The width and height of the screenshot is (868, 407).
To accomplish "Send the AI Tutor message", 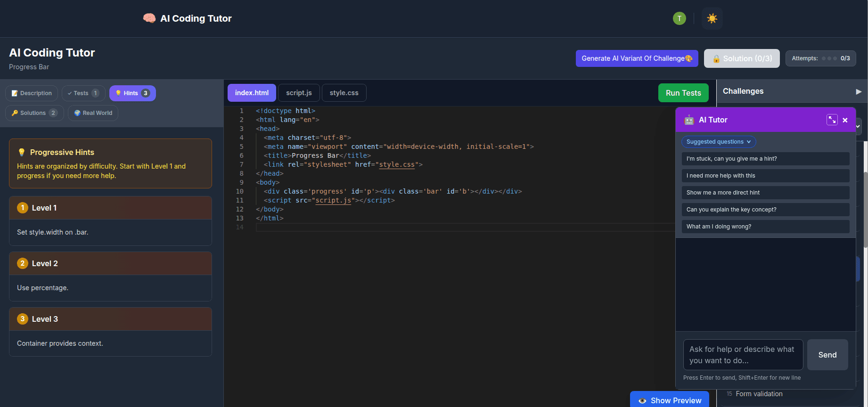I will 827,355.
